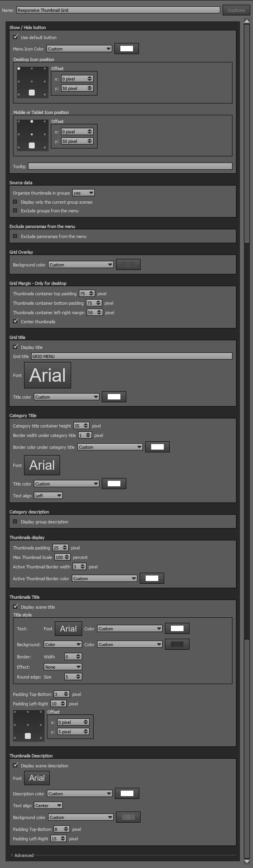This screenshot has height=868, width=253.
Task: Click the Mobile or Tablet Icon position grid
Action: (32, 135)
